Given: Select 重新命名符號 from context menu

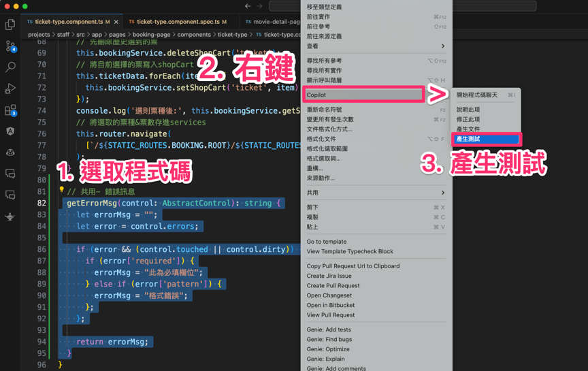Looking at the screenshot, I should [376, 110].
